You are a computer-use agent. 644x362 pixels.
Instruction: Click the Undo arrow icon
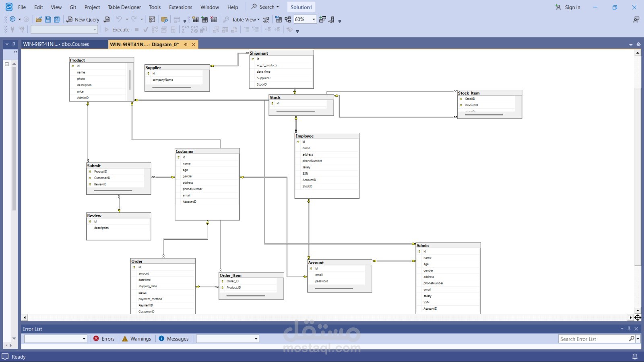pos(119,19)
